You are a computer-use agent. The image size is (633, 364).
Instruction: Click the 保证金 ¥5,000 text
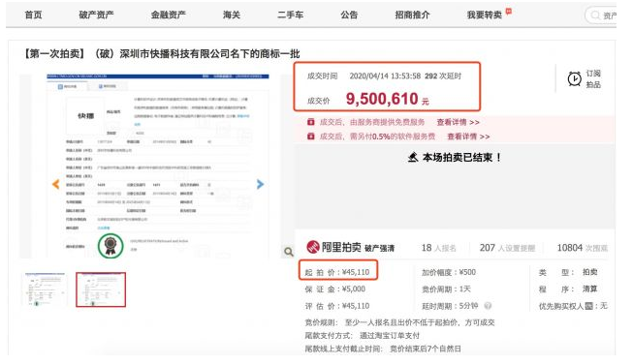click(x=335, y=289)
